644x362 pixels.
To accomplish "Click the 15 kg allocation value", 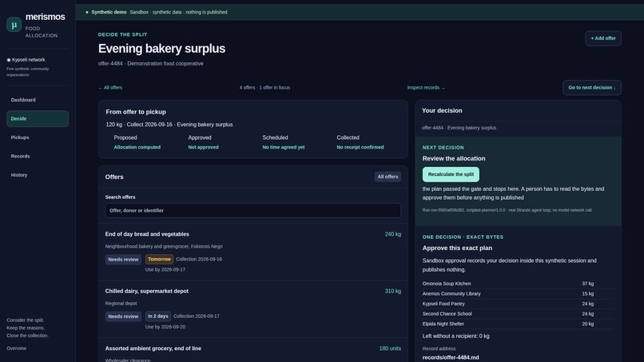I will coord(588,294).
